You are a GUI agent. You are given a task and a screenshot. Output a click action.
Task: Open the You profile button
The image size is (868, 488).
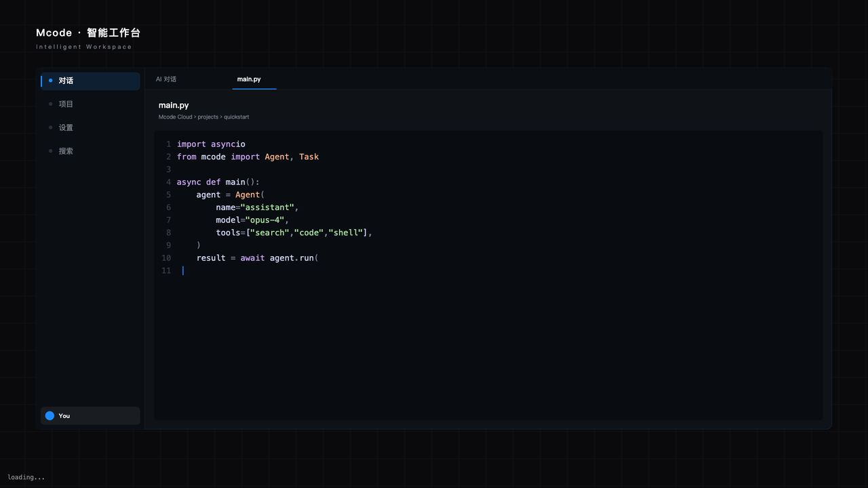tap(90, 415)
